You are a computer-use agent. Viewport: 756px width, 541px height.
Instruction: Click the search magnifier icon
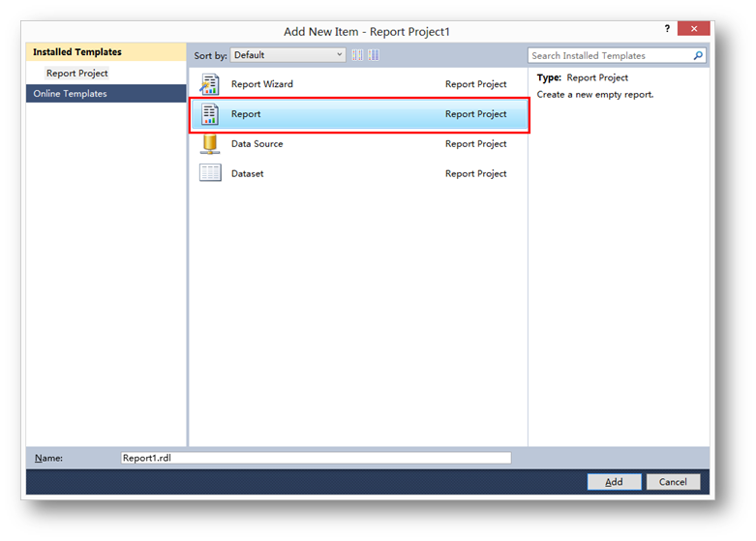pyautogui.click(x=698, y=56)
